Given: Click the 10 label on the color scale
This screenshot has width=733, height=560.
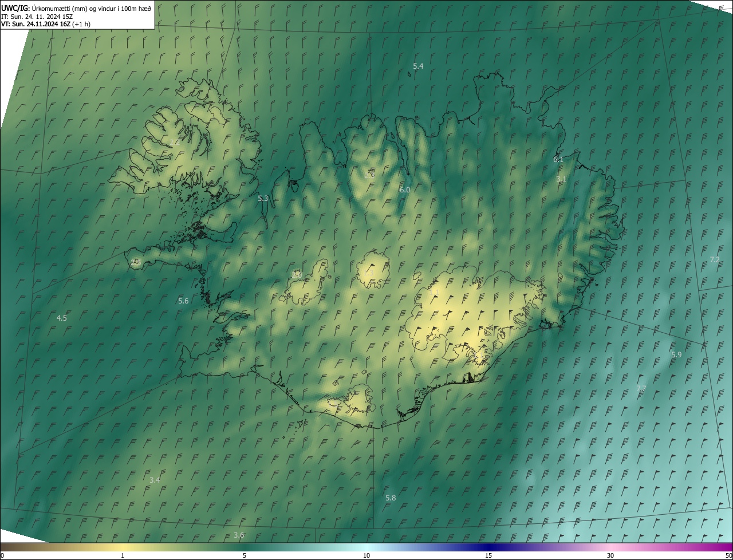Looking at the screenshot, I should coord(366,556).
